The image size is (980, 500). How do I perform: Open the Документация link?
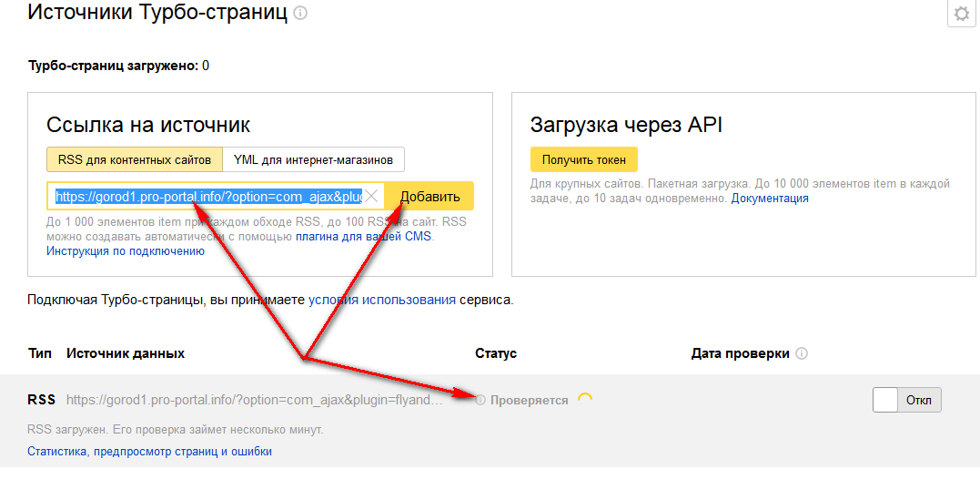pos(770,199)
